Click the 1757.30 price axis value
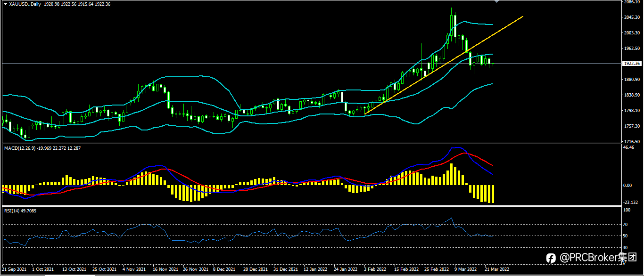The height and width of the screenshot is (276, 644). coord(631,126)
